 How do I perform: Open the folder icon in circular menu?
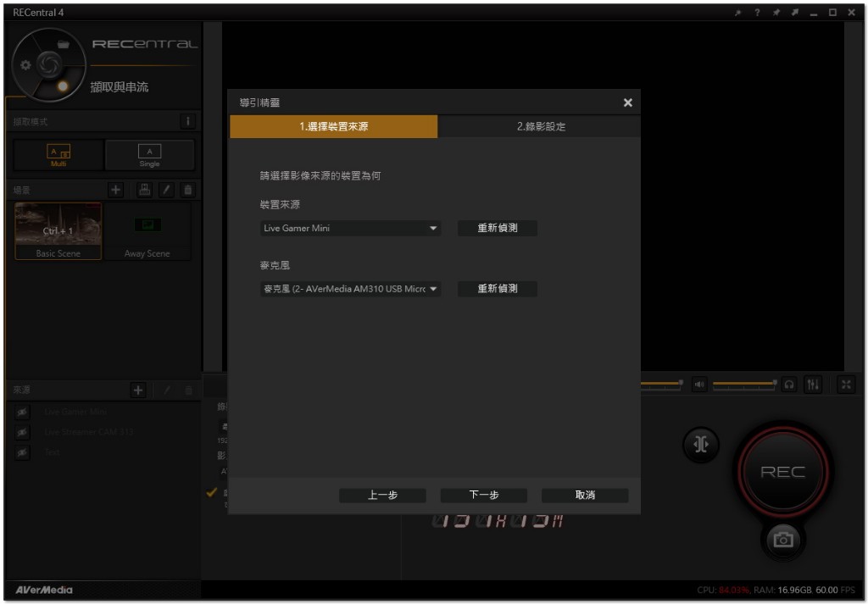pyautogui.click(x=63, y=44)
